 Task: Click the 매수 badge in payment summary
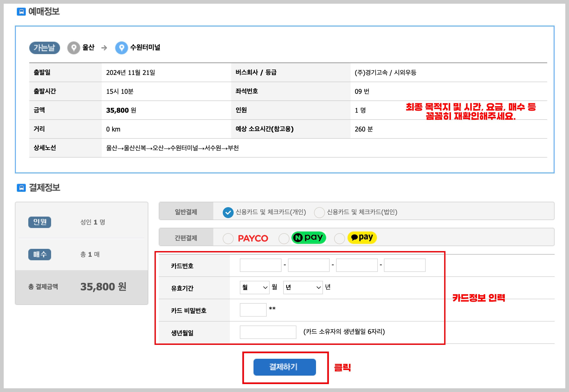pyautogui.click(x=39, y=254)
